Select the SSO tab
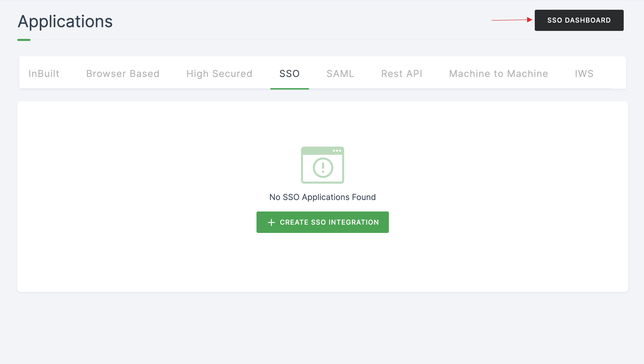Viewport: 644px width, 364px height. coord(289,74)
